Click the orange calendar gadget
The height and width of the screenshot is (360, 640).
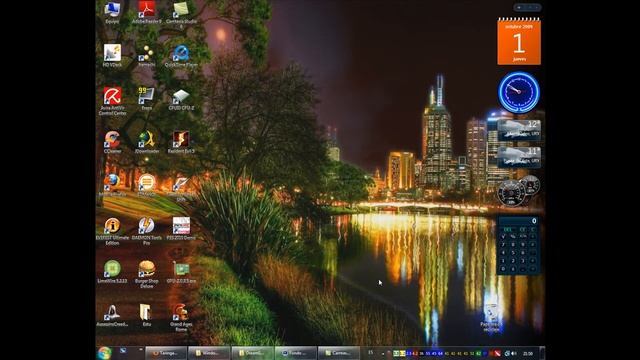click(519, 42)
